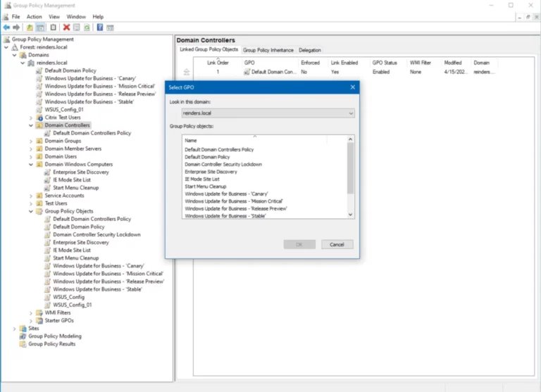Sort the GPO list by the Name column header
The image size is (541, 392).
click(x=254, y=140)
